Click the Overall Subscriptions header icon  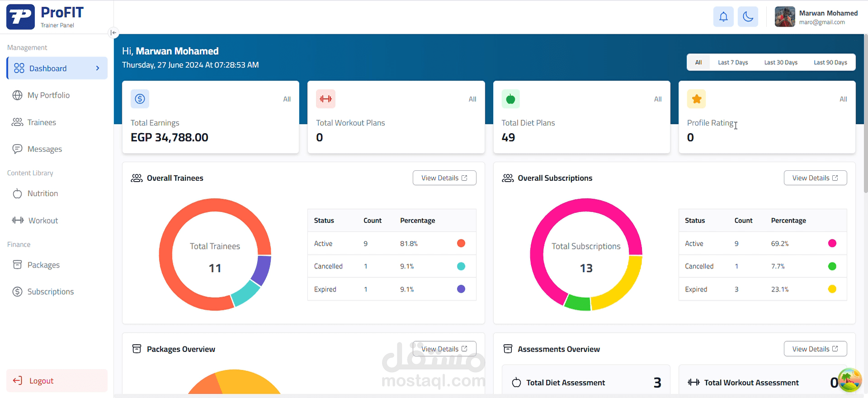508,178
